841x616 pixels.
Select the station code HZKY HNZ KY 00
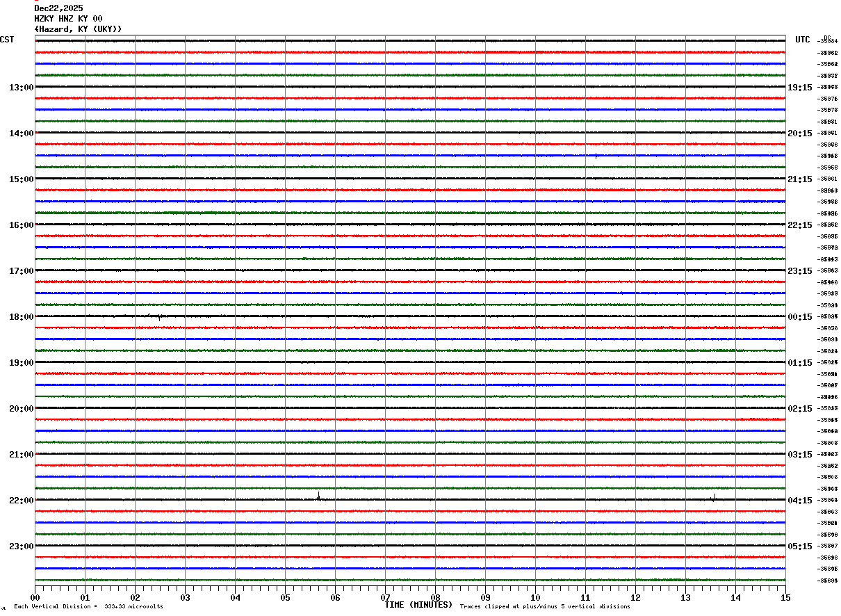(68, 19)
